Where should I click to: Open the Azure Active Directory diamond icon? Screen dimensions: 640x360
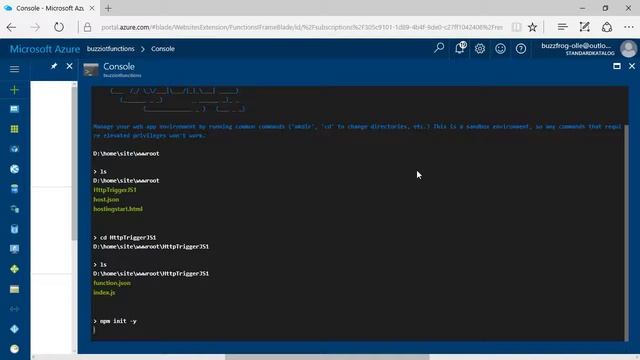(x=14, y=329)
